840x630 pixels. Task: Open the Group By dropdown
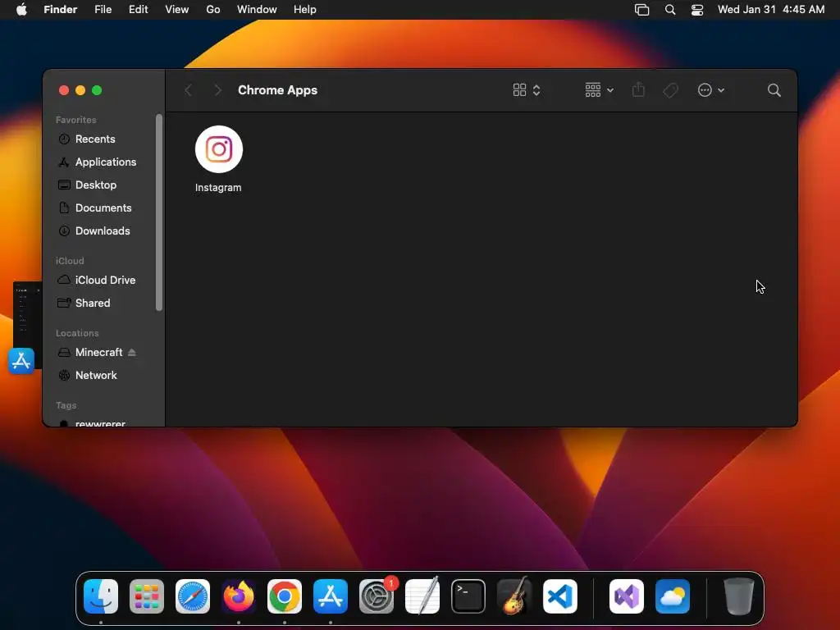[x=599, y=90]
